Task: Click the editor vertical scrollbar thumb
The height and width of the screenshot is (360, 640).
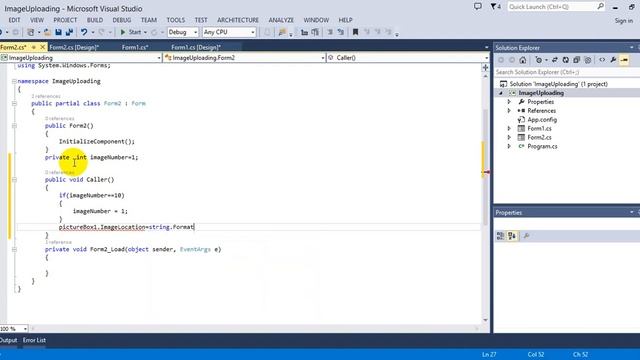Action: [x=485, y=167]
